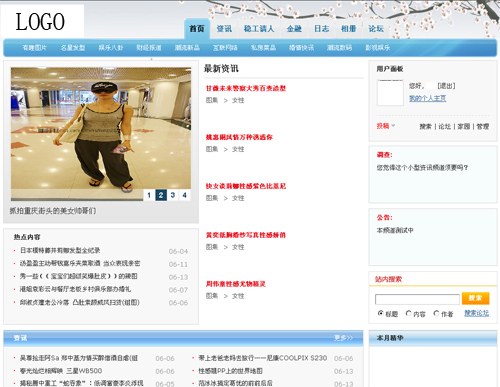Open the 财经频道 channel in blue bar

149,48
